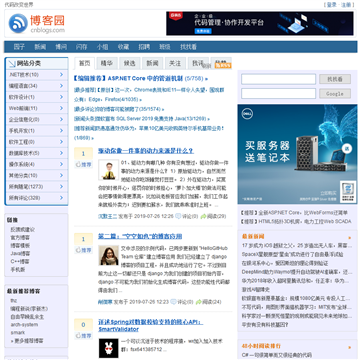Click the Dell server advertisement banner
Screen dimensions: 360x360
[297, 154]
